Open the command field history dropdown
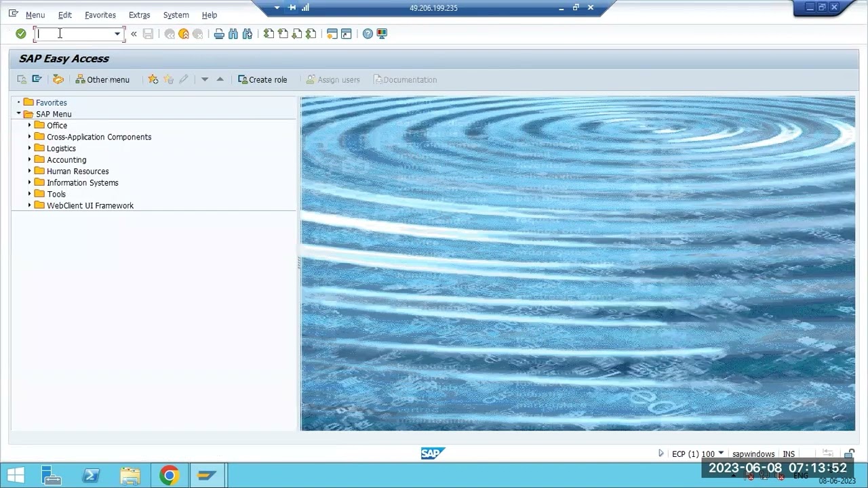This screenshot has width=868, height=488. pyautogui.click(x=117, y=33)
